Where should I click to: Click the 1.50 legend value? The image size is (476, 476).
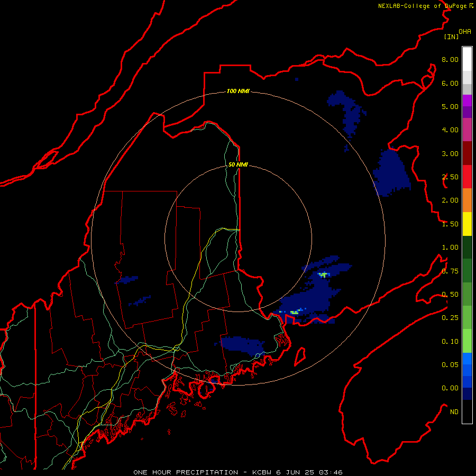(x=450, y=224)
